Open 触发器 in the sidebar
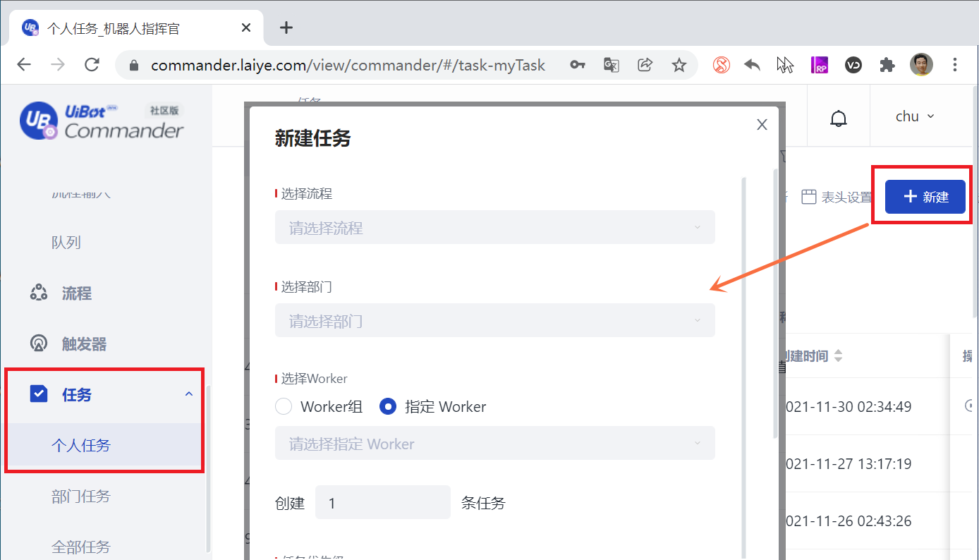The image size is (979, 560). pos(84,343)
